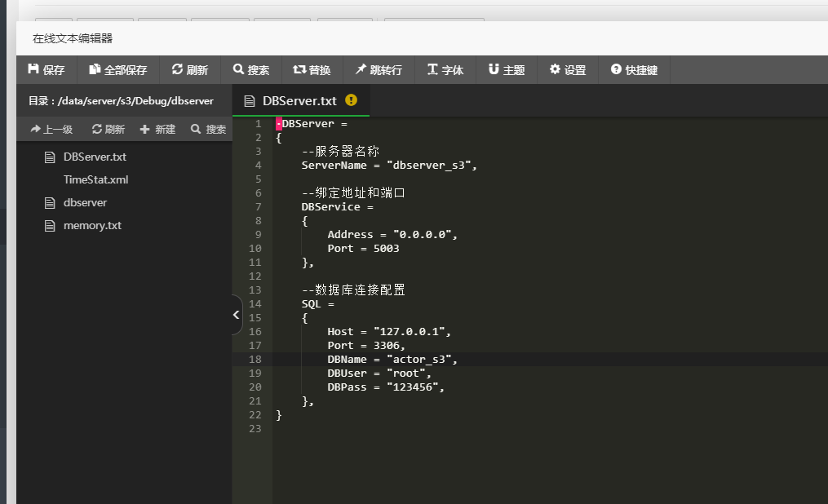Image resolution: width=828 pixels, height=504 pixels.
Task: Refresh the editor using 刷新 in the toolbar
Action: 189,70
